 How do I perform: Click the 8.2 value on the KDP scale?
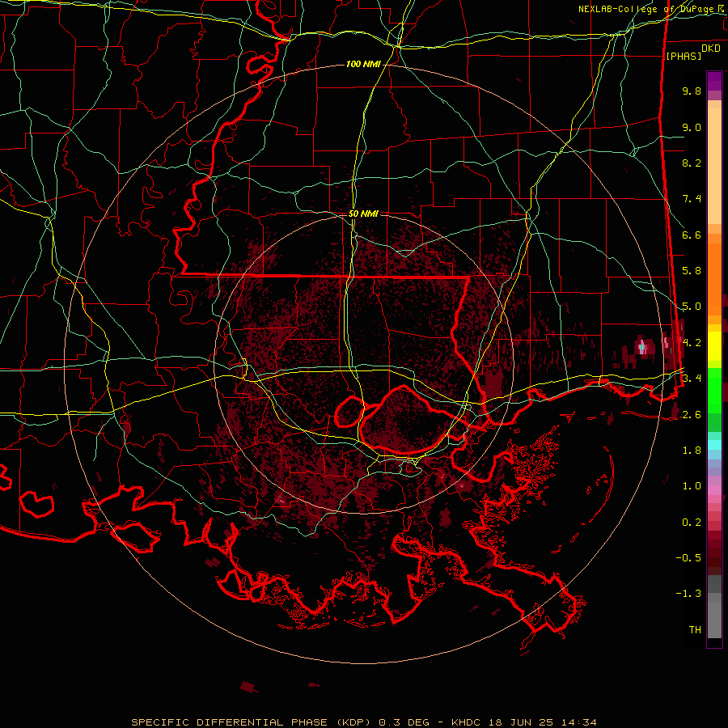(692, 163)
